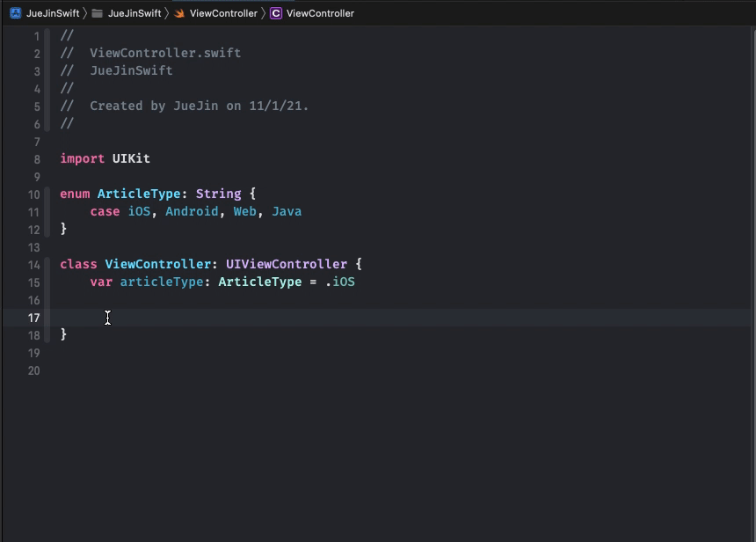Click the .iOS default value
The width and height of the screenshot is (756, 542).
pyautogui.click(x=343, y=282)
